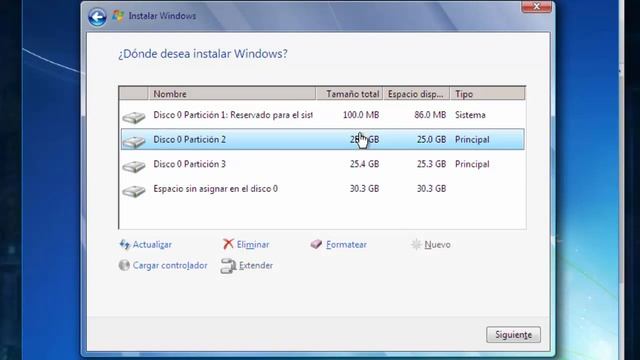Screen dimensions: 640x360
Task: Click the disc Cargar controlador icon
Action: (x=124, y=265)
